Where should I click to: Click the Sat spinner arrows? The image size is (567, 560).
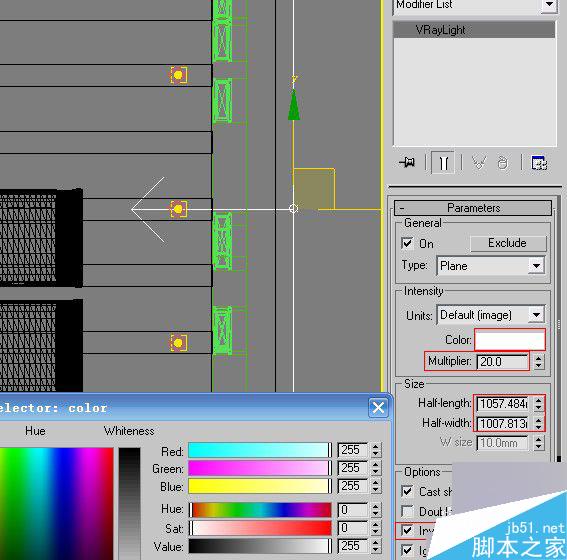pos(376,528)
